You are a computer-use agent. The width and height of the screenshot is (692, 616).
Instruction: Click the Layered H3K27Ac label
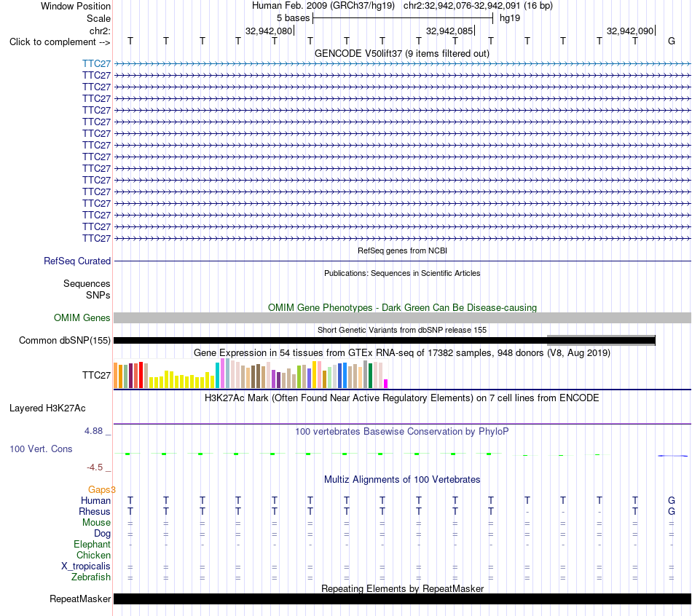click(47, 408)
